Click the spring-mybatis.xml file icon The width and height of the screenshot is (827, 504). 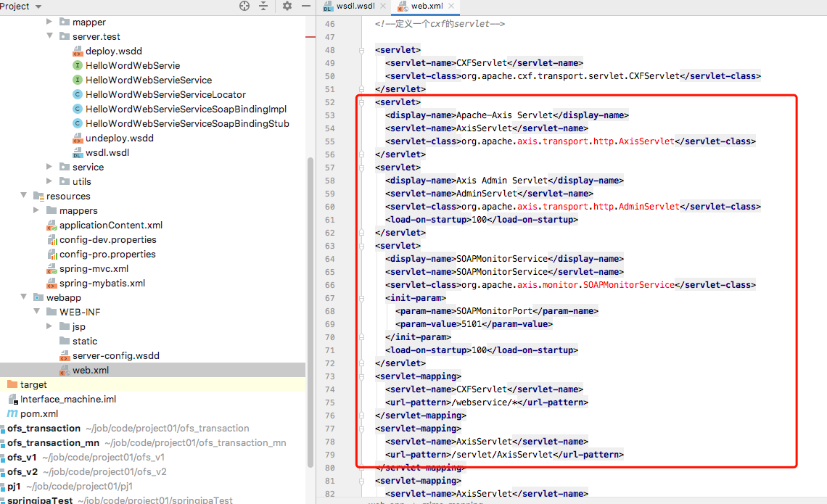(52, 283)
